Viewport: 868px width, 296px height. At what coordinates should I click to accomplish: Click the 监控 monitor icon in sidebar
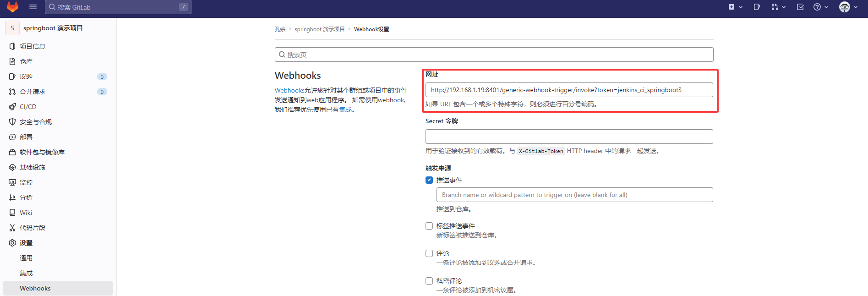point(12,182)
